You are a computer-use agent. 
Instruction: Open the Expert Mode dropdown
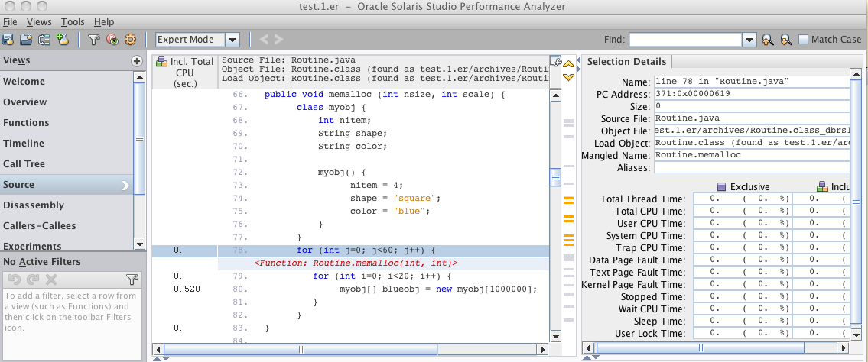[232, 40]
